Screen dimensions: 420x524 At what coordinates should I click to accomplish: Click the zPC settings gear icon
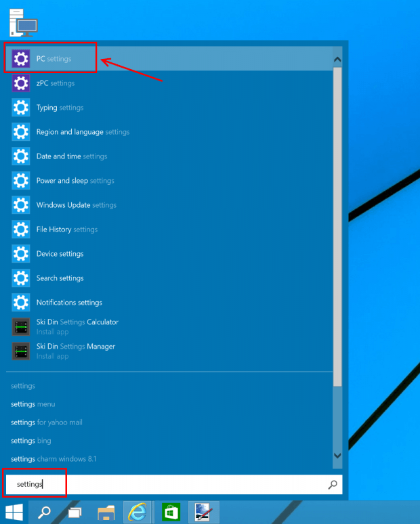click(x=21, y=83)
